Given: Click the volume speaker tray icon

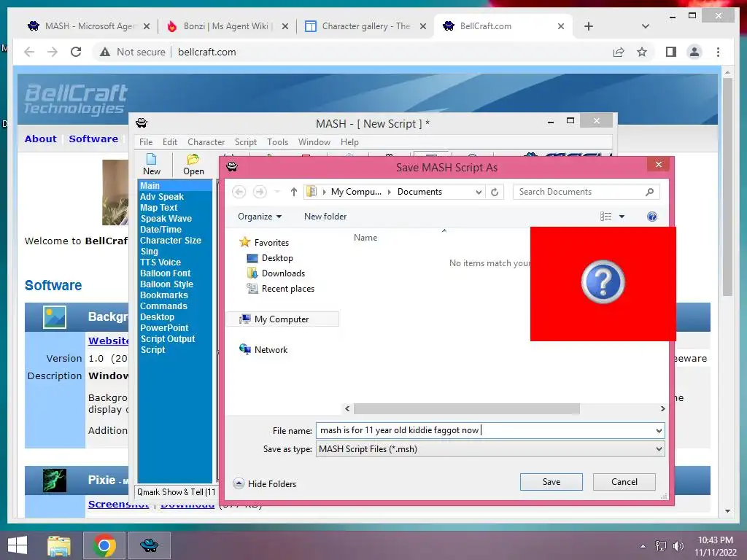Looking at the screenshot, I should tap(678, 546).
